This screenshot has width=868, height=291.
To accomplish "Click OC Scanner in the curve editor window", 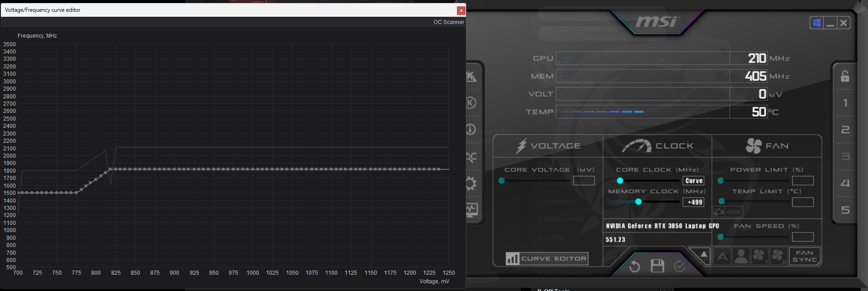I will pyautogui.click(x=449, y=22).
